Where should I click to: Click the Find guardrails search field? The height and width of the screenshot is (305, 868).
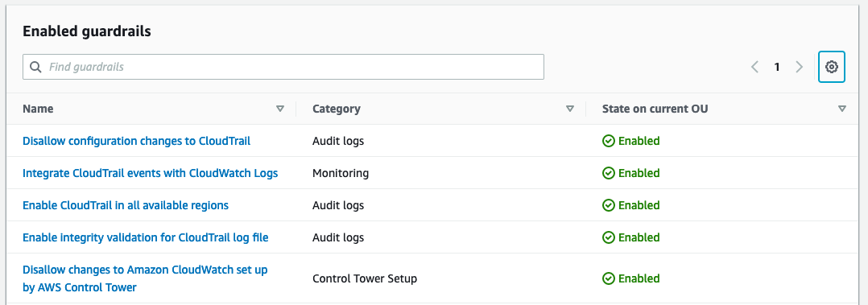[x=283, y=67]
